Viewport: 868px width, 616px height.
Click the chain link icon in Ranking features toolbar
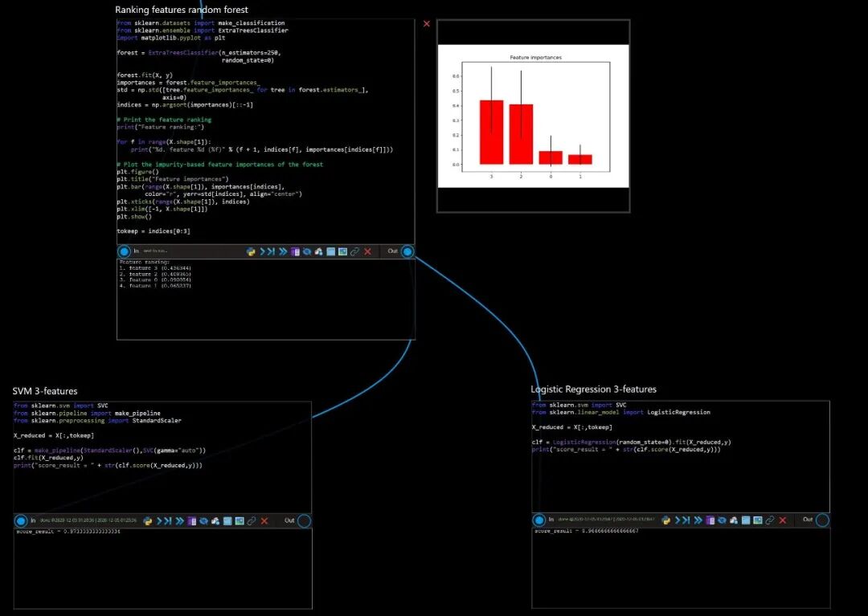coord(355,251)
